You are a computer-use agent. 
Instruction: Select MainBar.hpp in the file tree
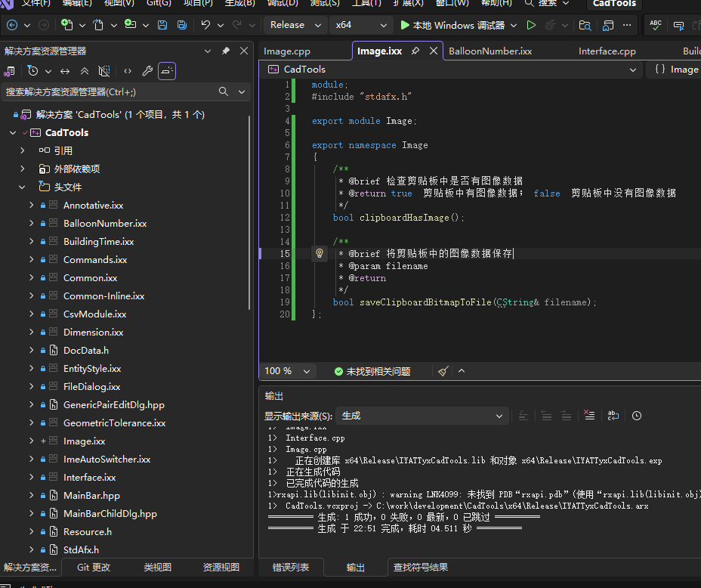tap(91, 496)
